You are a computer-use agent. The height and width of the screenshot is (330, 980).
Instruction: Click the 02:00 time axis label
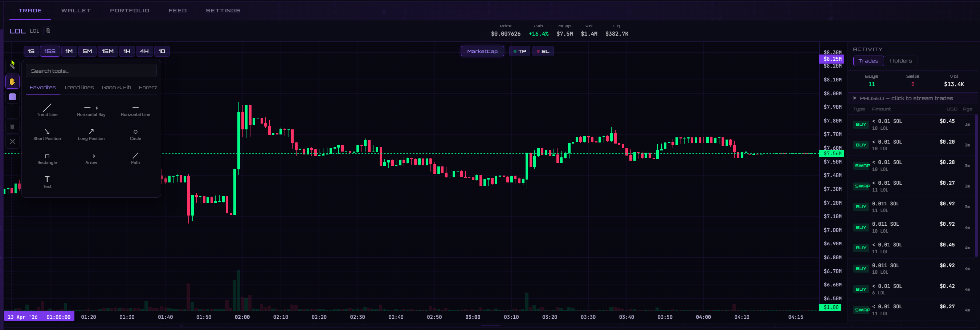pyautogui.click(x=242, y=317)
